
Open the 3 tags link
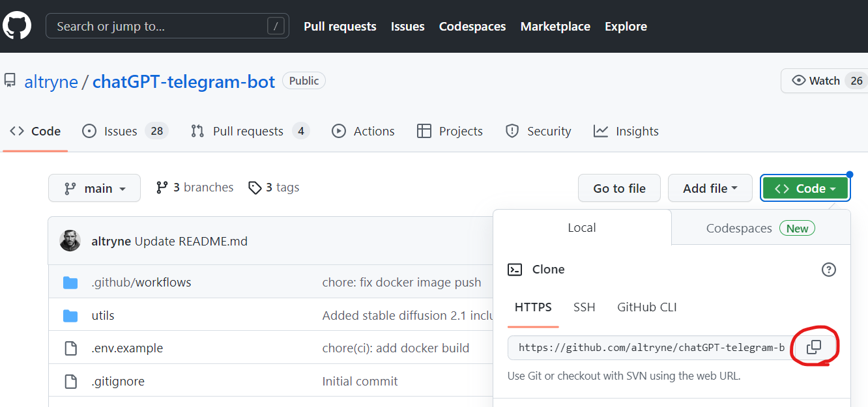pos(274,188)
